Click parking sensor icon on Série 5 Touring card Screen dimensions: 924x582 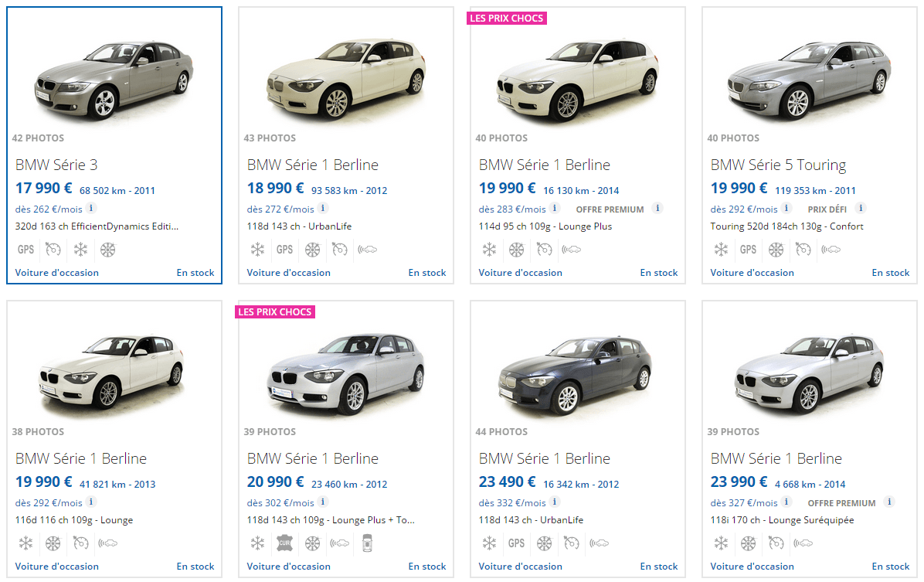831,250
